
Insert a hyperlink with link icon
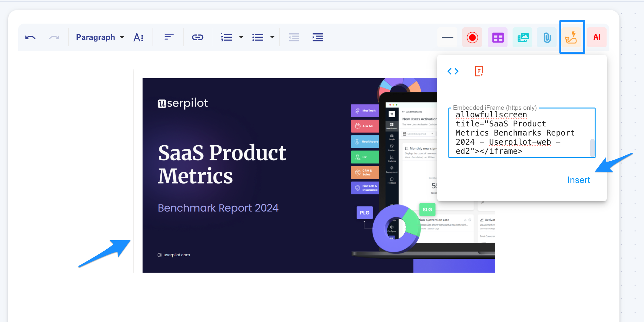[197, 37]
